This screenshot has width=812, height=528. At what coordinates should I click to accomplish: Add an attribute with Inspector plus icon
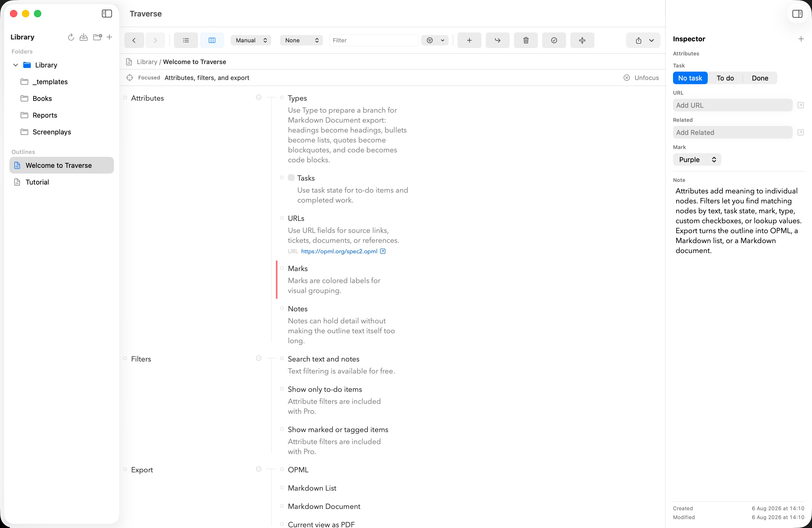[801, 39]
